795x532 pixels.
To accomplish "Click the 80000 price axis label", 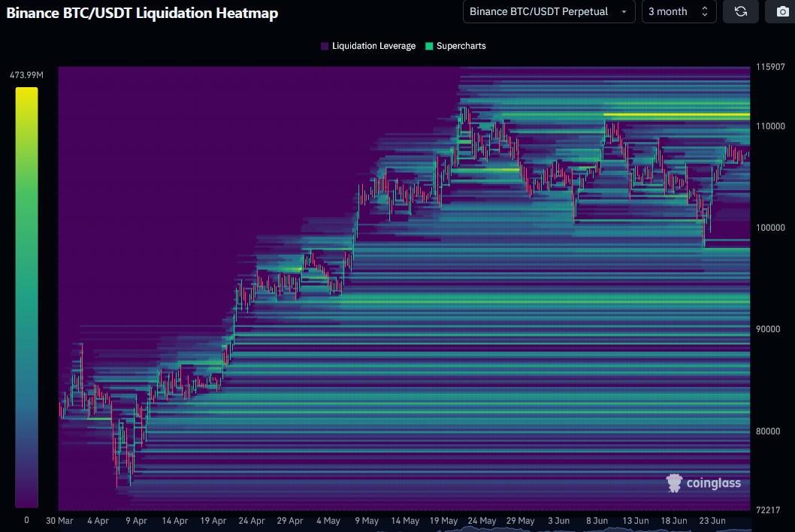I will click(x=768, y=431).
